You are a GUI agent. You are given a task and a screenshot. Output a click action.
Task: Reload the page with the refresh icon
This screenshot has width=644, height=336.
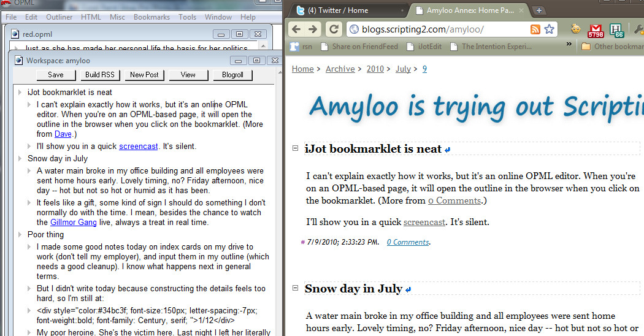pyautogui.click(x=334, y=29)
